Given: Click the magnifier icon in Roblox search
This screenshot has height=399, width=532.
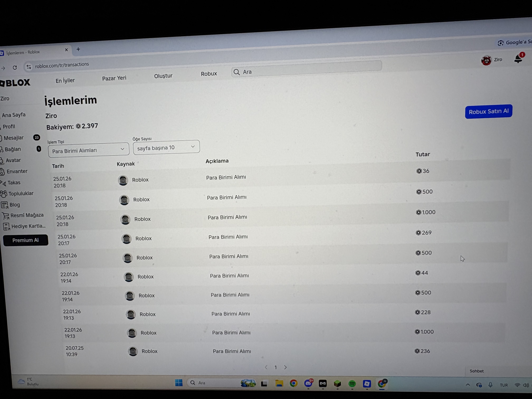Looking at the screenshot, I should [x=237, y=72].
